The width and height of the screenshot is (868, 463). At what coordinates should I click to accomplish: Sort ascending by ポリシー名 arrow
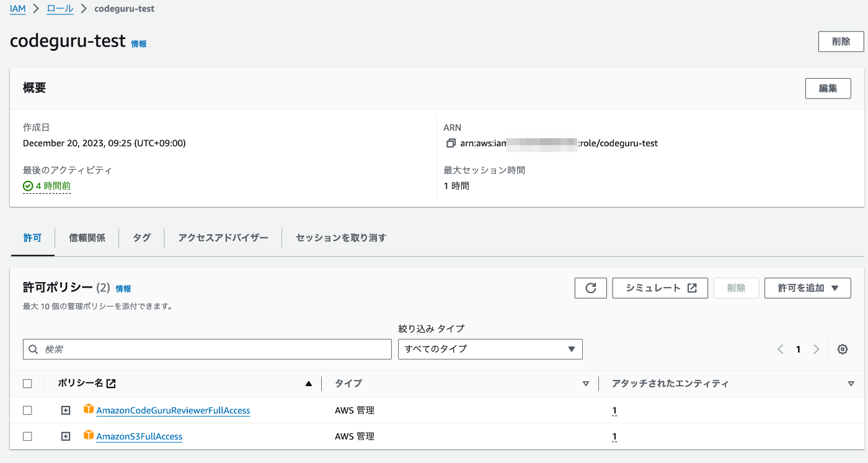pos(309,384)
